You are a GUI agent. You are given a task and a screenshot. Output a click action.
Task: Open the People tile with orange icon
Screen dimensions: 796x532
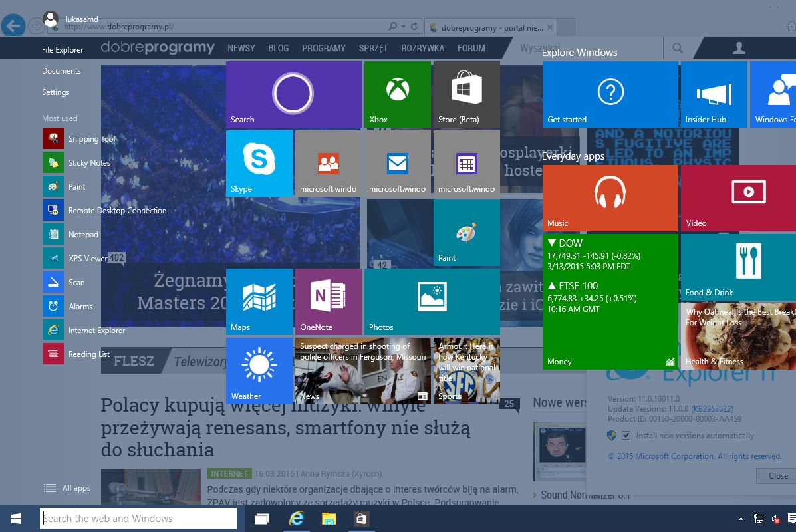coord(328,164)
